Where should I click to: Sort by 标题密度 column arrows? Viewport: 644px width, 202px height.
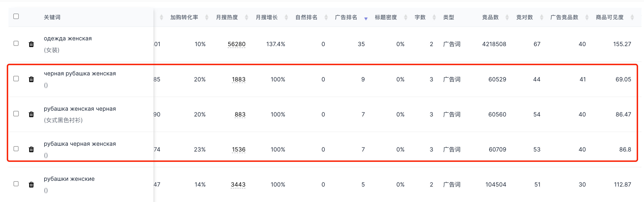coord(406,17)
